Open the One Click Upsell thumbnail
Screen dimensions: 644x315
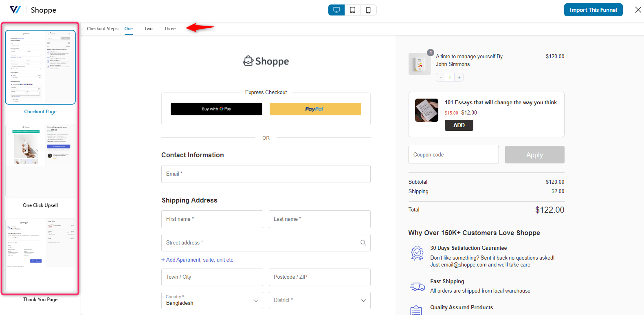click(x=40, y=161)
